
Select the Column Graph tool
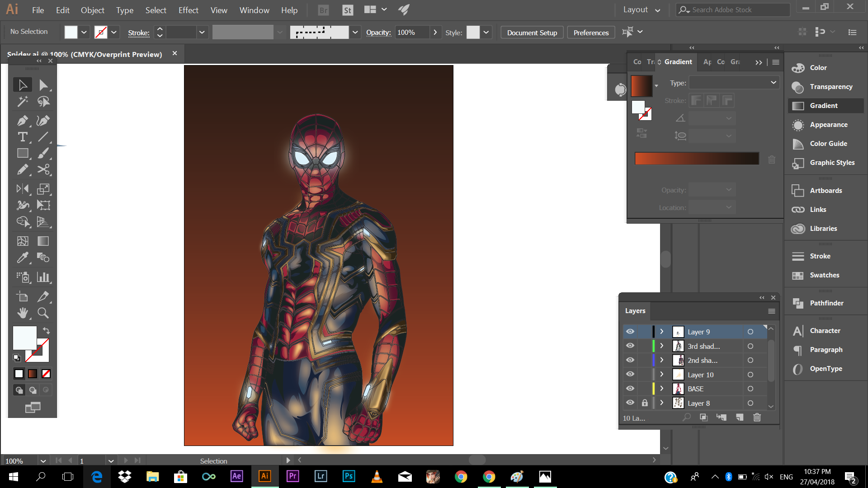[43, 277]
